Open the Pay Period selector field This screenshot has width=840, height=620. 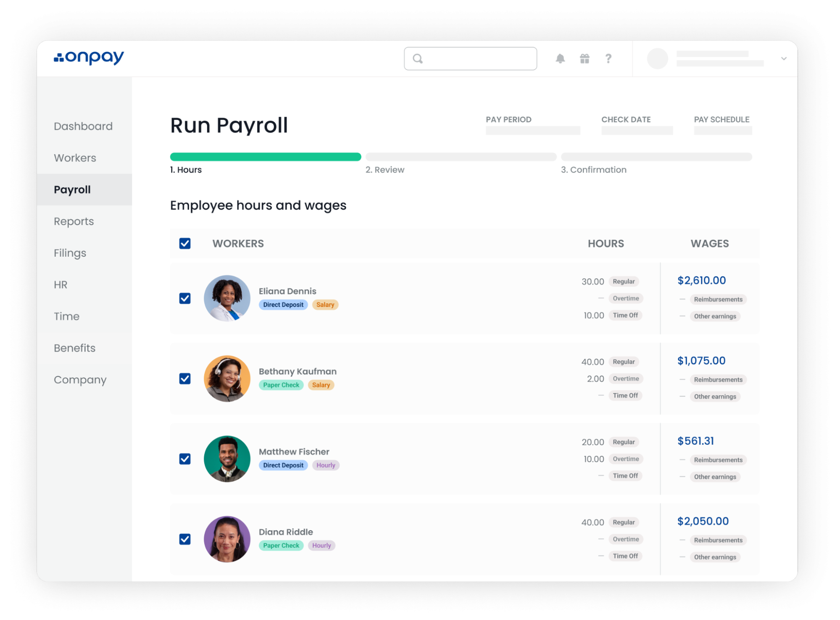pyautogui.click(x=532, y=131)
